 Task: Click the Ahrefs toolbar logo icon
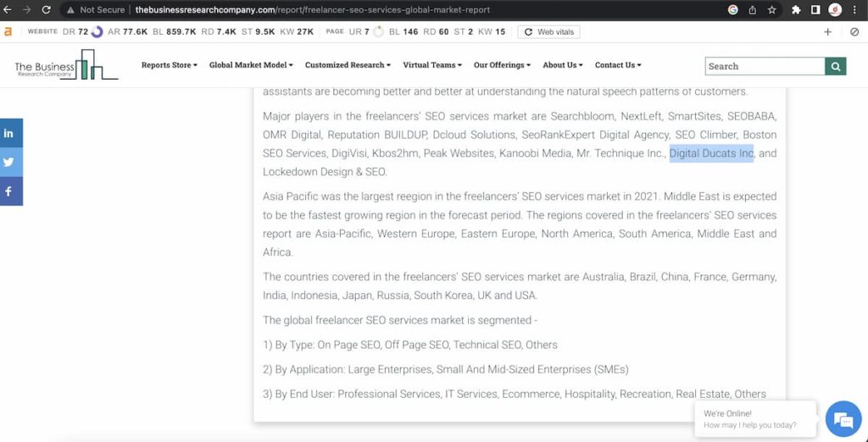(x=8, y=31)
